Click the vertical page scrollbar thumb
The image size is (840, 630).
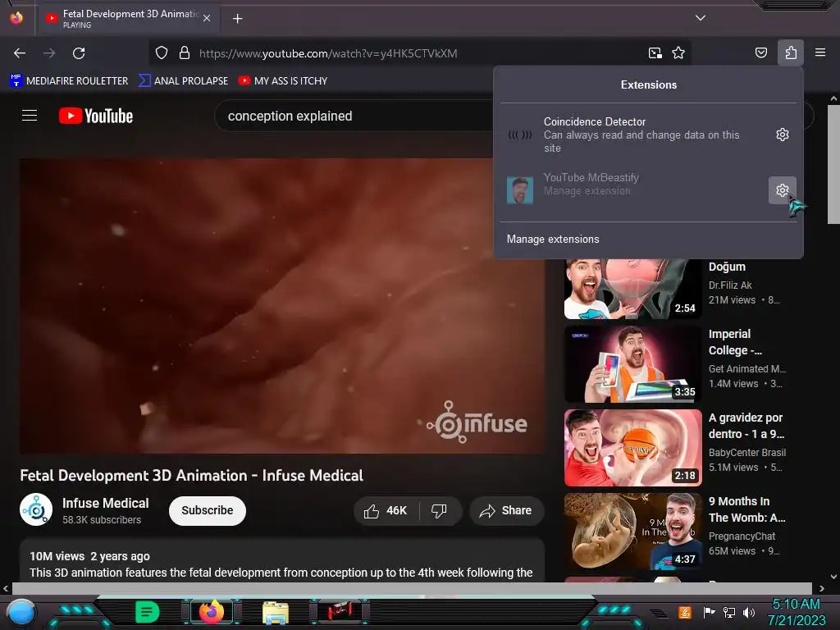pyautogui.click(x=833, y=164)
